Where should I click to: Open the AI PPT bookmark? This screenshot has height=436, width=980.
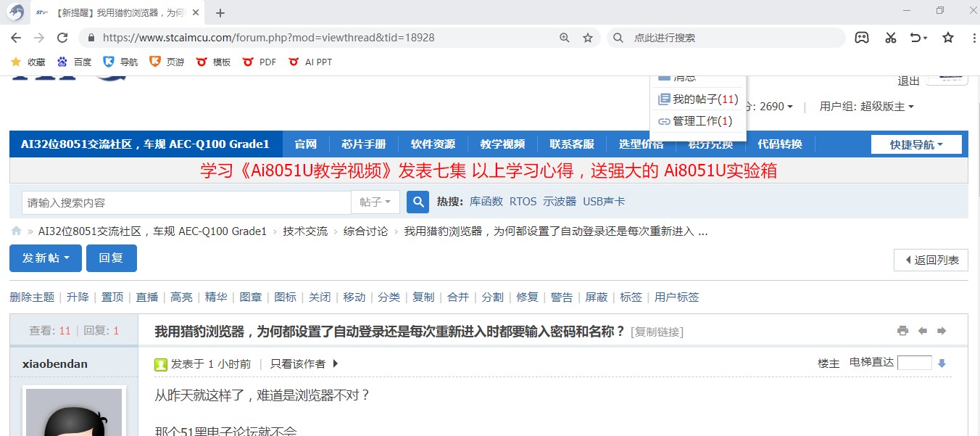click(310, 62)
